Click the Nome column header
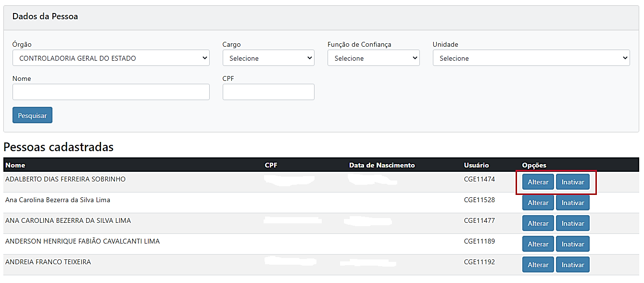This screenshot has height=283, width=644. pyautogui.click(x=15, y=165)
